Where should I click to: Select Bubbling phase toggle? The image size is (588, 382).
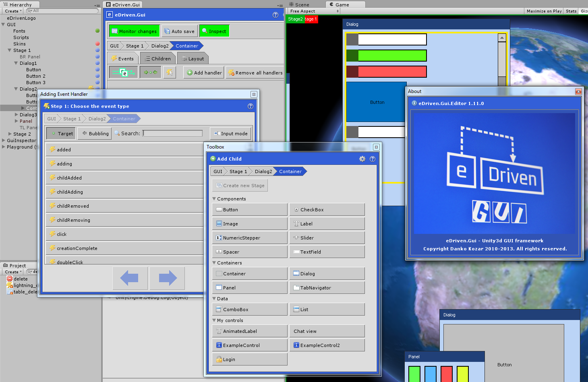(94, 133)
